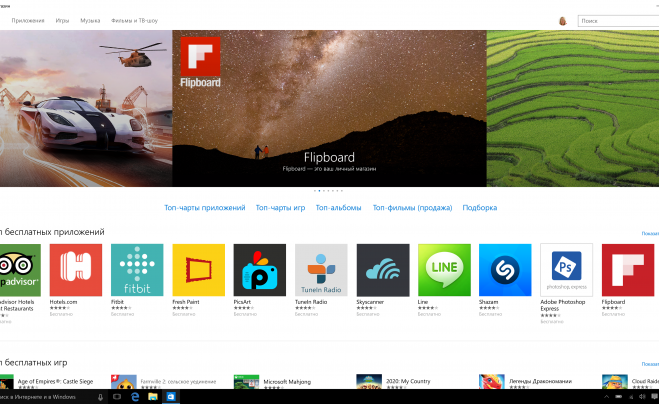Viewport: 659px width, 404px height.
Task: Follow the Подборка link
Action: point(480,208)
